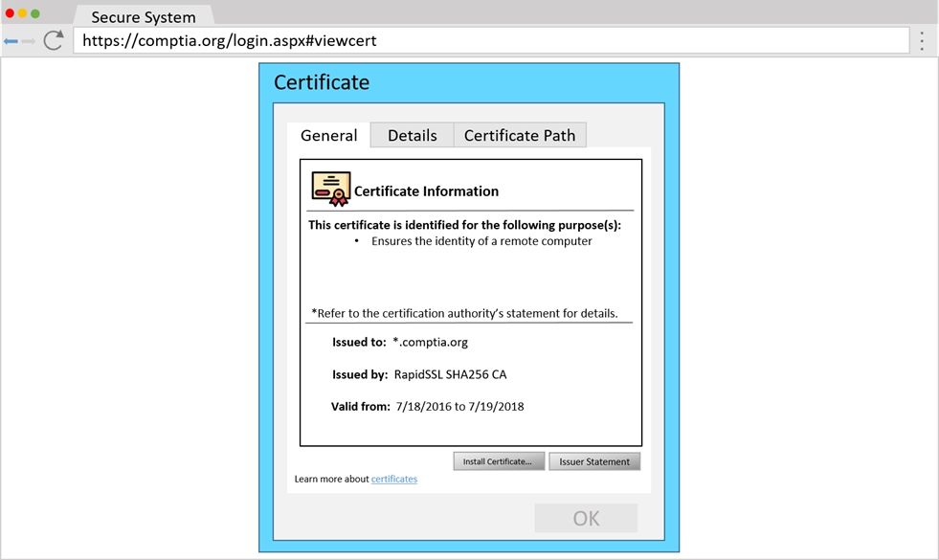Click the 7/18/2016 to 7/19/2018 validity dates
Image resolution: width=939 pixels, height=560 pixels.
459,406
